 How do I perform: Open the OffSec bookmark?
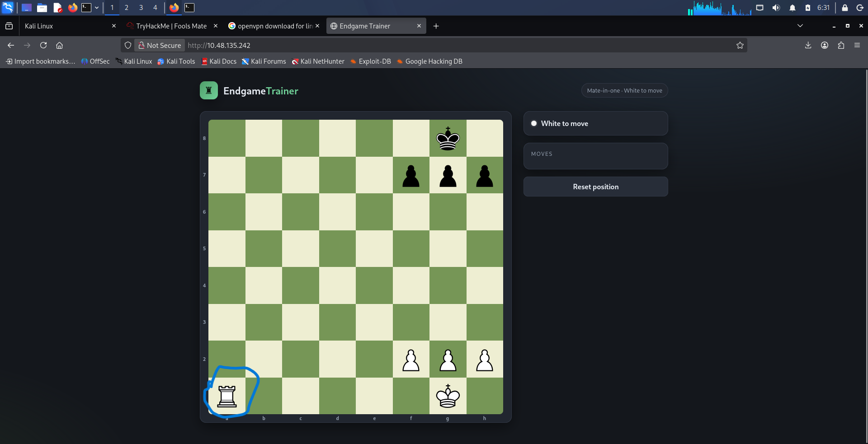click(95, 61)
